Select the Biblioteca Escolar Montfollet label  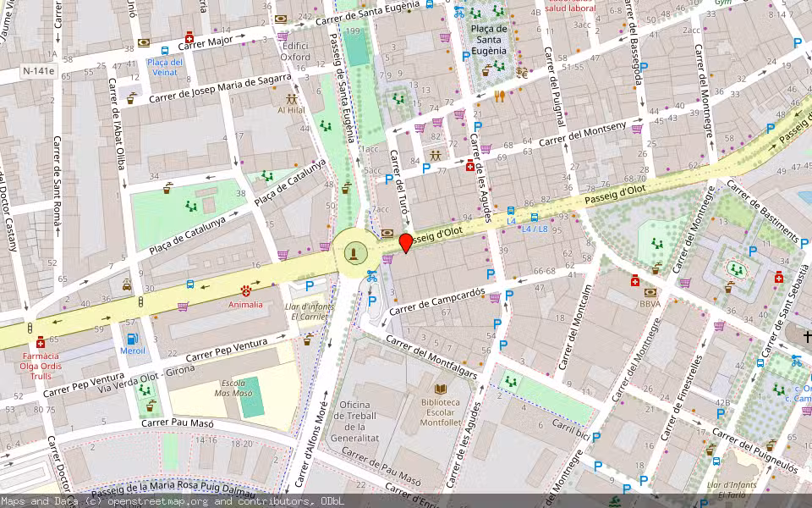(x=441, y=412)
